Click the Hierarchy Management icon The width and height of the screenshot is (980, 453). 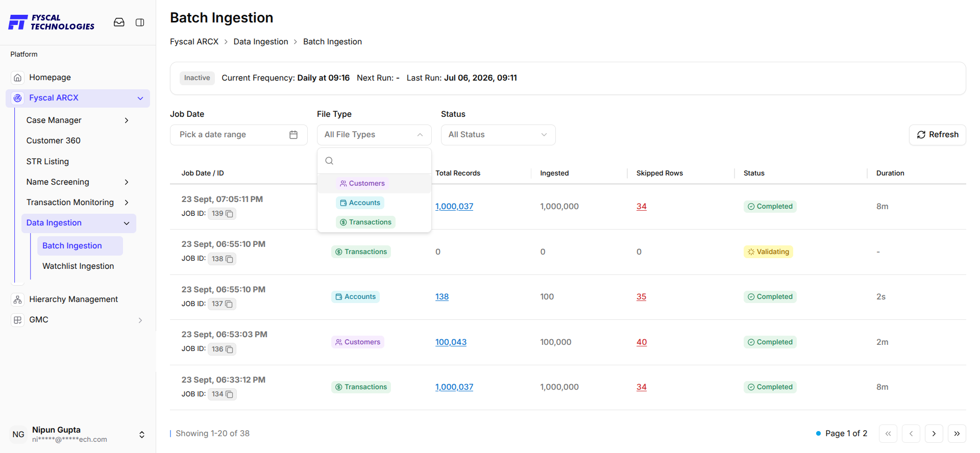tap(18, 299)
